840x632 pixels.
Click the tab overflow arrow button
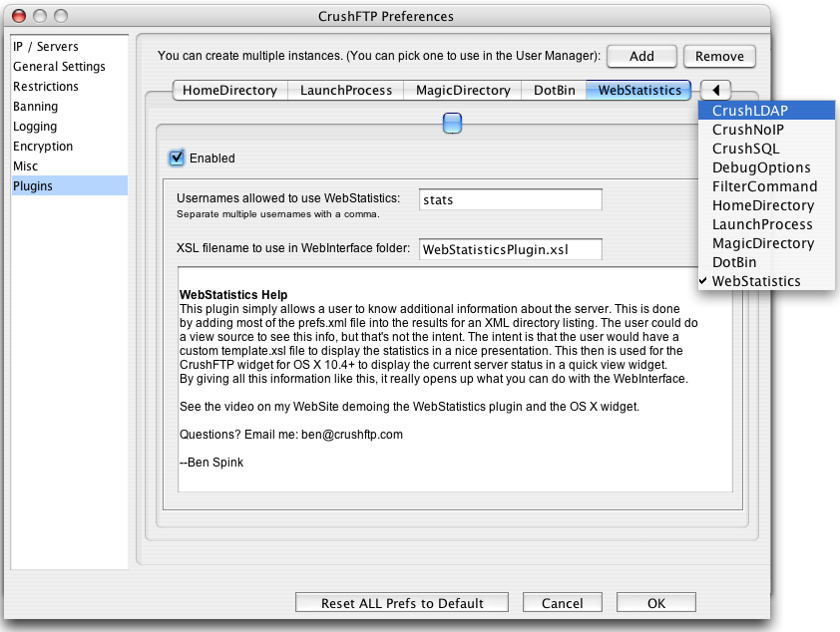point(717,90)
